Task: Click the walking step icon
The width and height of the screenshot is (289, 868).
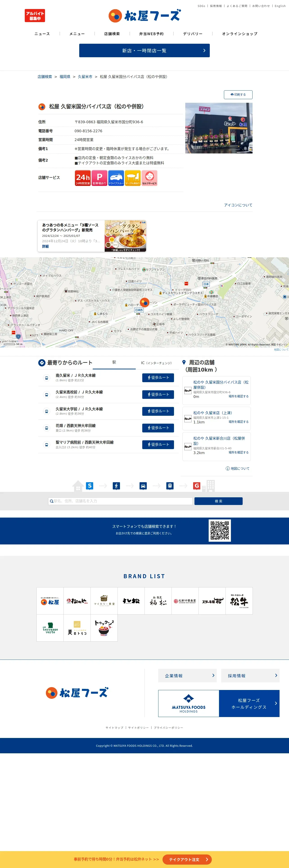Action: (116, 486)
